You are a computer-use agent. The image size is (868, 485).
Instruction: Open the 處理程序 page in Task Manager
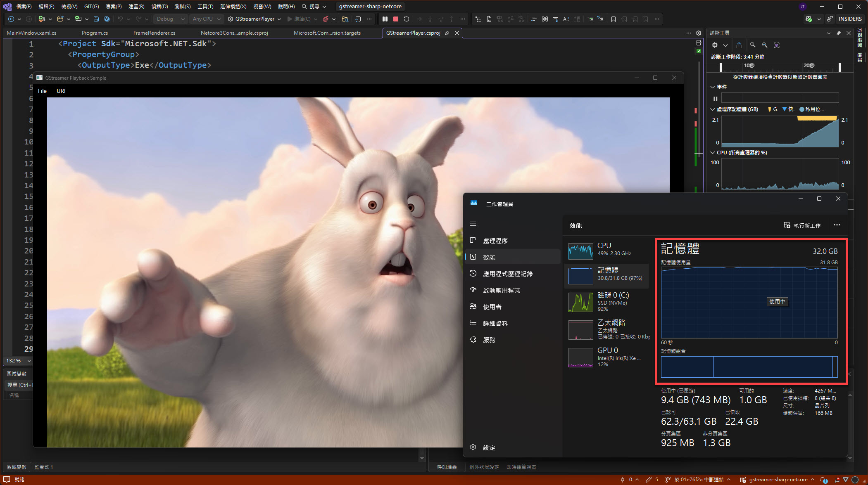point(495,241)
